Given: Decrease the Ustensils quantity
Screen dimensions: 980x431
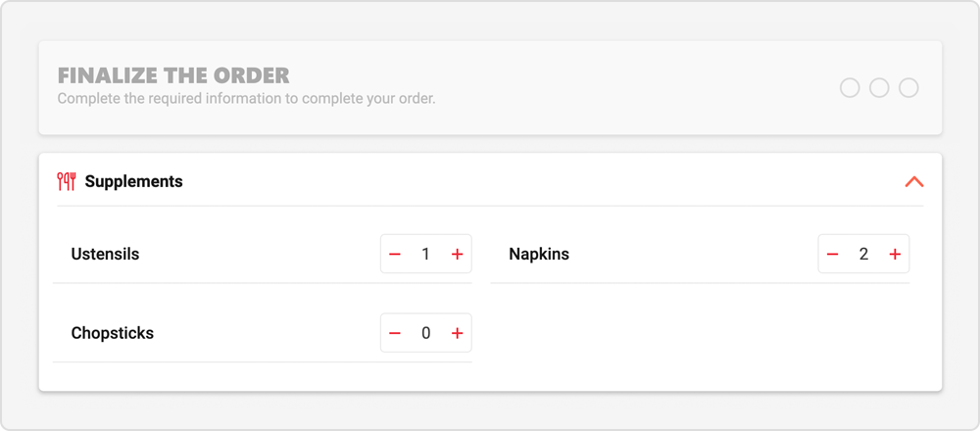Looking at the screenshot, I should (395, 255).
